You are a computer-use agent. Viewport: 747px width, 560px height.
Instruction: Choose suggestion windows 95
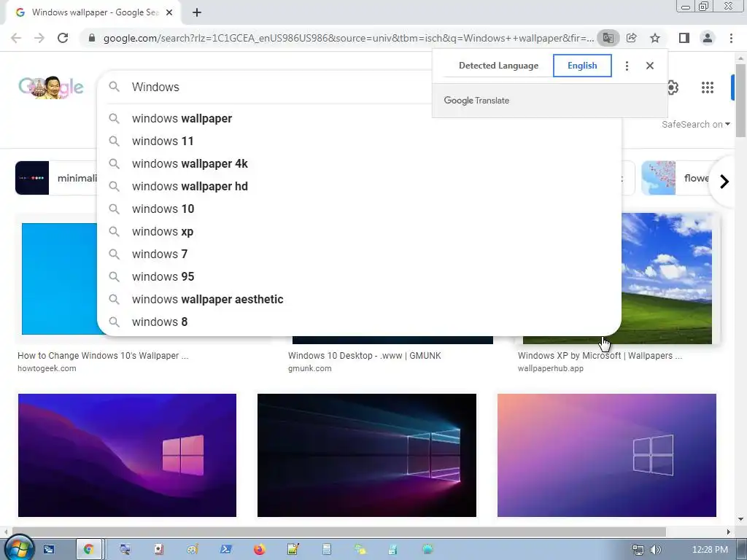point(359,276)
